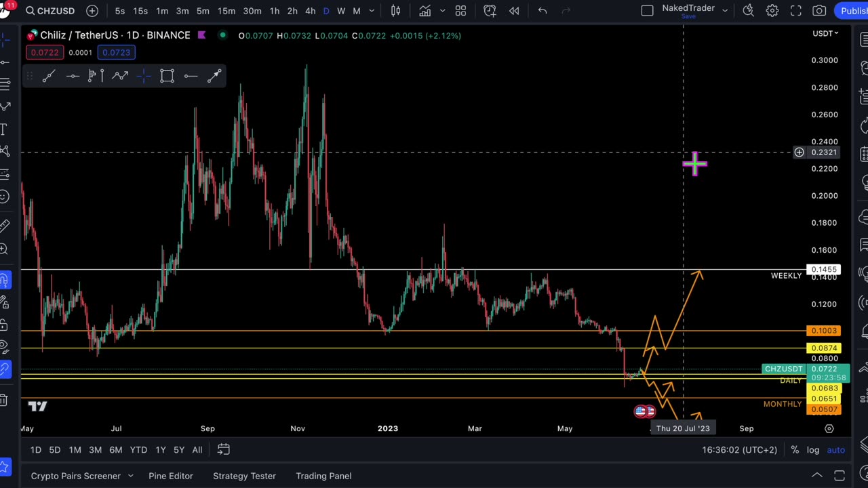Toggle log scale mode
Viewport: 868px width, 488px height.
tap(812, 450)
